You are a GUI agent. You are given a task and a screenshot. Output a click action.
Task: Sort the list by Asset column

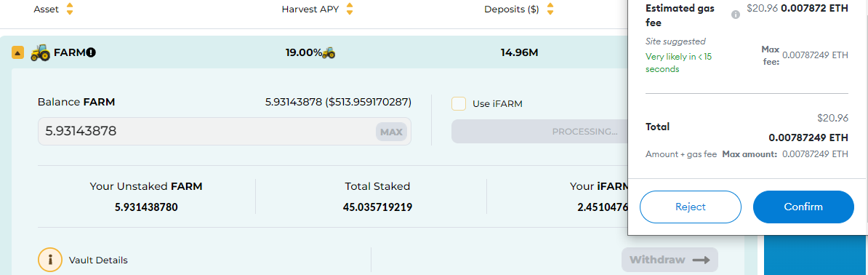pos(70,9)
